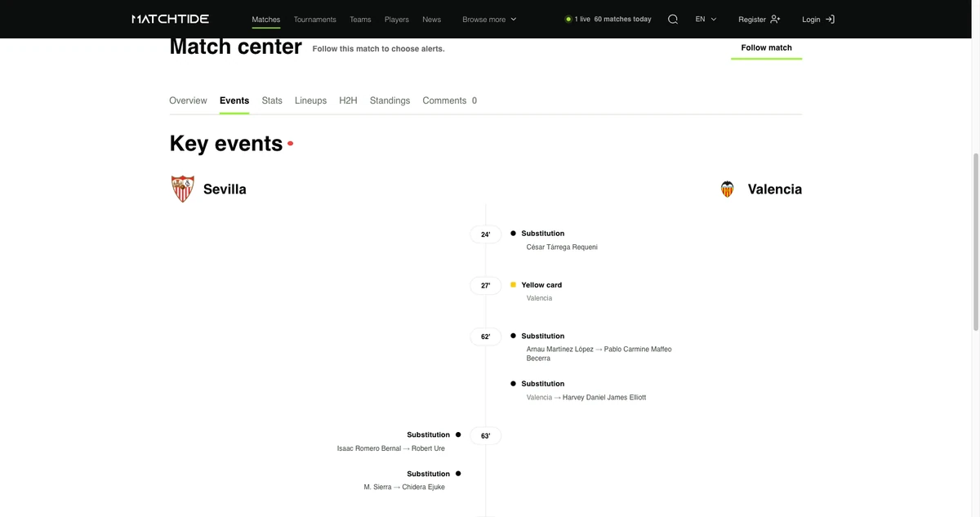The image size is (980, 517).
Task: Open the Lineups tab
Action: [310, 100]
